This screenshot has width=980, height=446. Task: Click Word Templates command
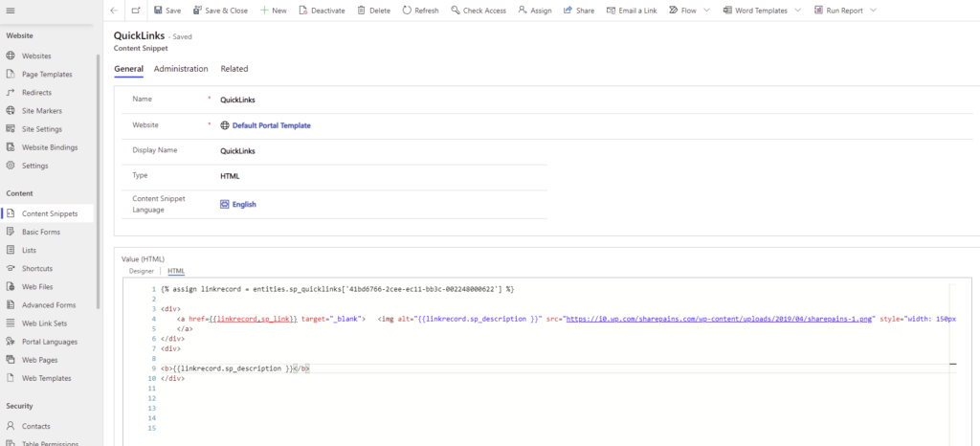point(755,11)
